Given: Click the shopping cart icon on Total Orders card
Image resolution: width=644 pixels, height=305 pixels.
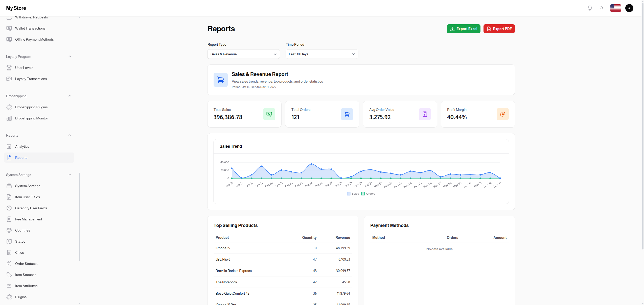Looking at the screenshot, I should (x=347, y=114).
